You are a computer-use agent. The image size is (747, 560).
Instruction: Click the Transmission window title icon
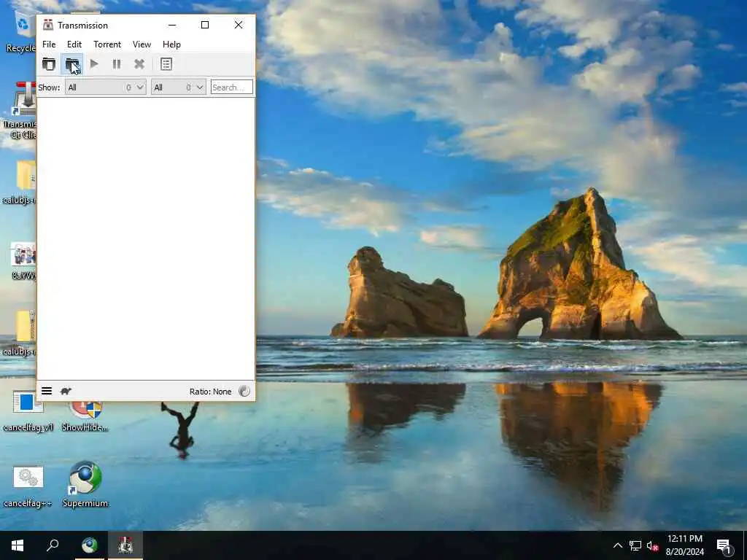pyautogui.click(x=48, y=25)
